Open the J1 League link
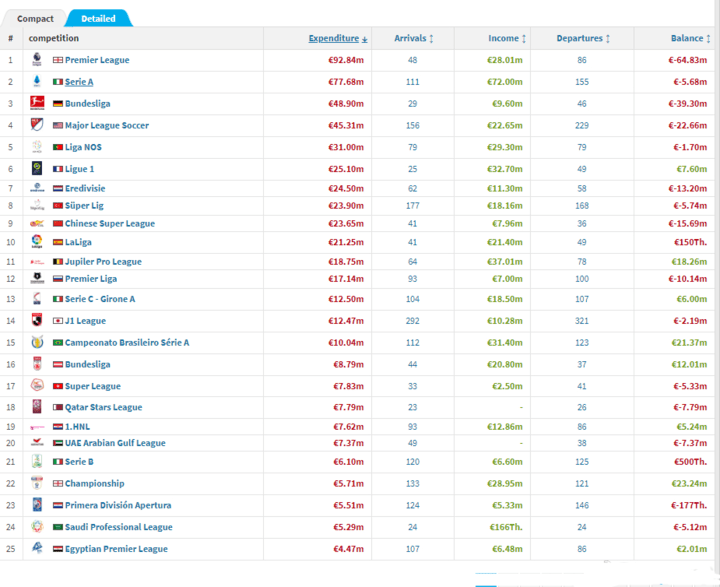This screenshot has width=720, height=587. (x=85, y=321)
